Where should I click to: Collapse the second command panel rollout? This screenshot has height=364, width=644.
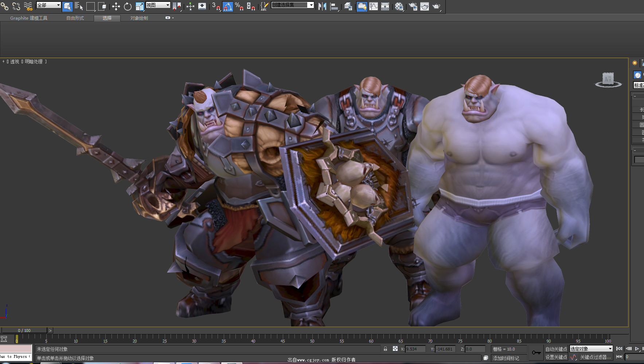(638, 150)
